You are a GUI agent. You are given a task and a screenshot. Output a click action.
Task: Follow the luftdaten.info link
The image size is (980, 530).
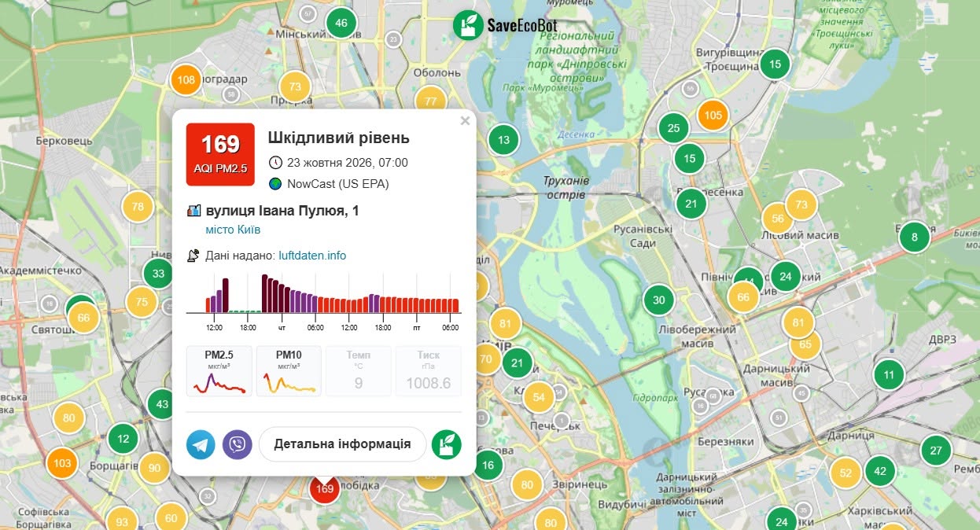tap(312, 256)
